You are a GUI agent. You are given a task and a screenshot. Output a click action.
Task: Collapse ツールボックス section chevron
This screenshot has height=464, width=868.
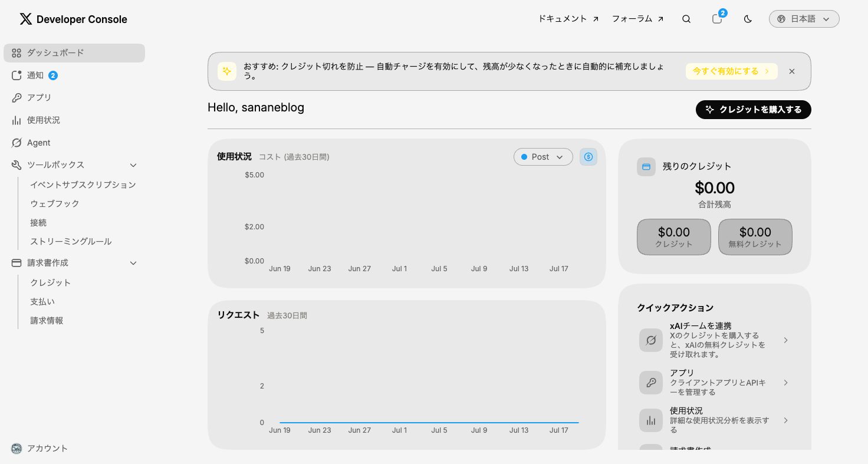pyautogui.click(x=133, y=165)
